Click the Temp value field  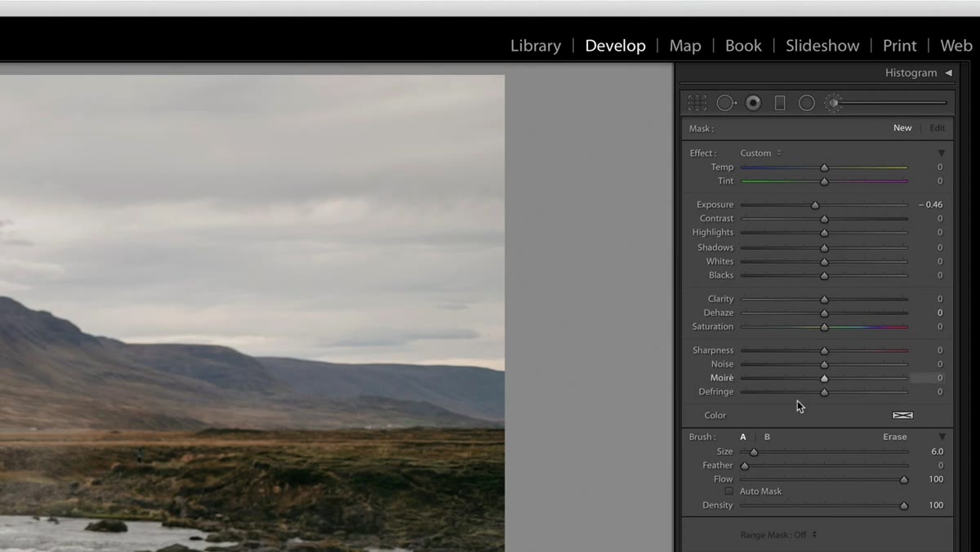coord(940,167)
